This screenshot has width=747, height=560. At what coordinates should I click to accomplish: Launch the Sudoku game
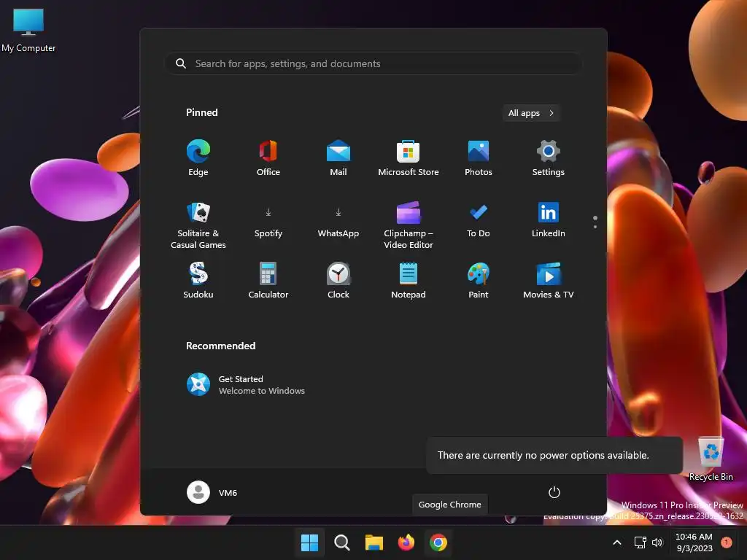tap(198, 281)
